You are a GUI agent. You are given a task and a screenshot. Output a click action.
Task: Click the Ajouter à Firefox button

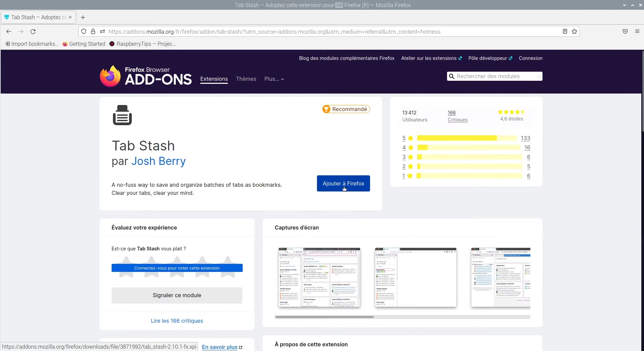344,183
